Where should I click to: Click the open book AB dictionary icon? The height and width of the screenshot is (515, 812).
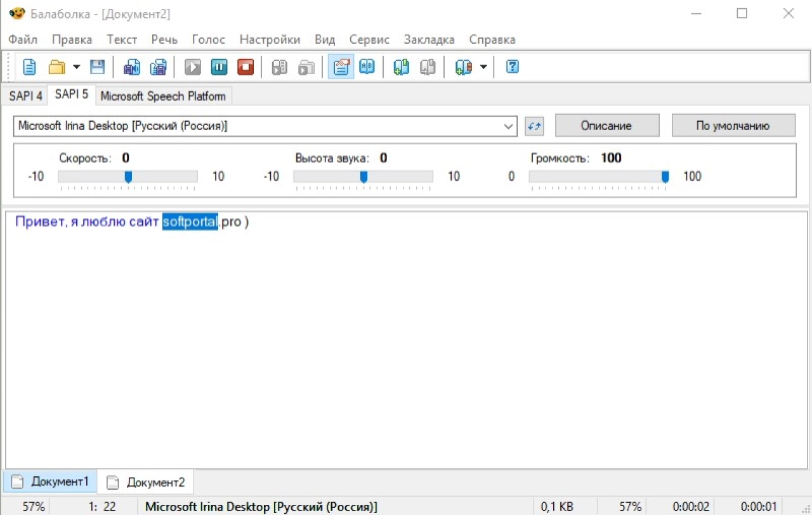(367, 67)
